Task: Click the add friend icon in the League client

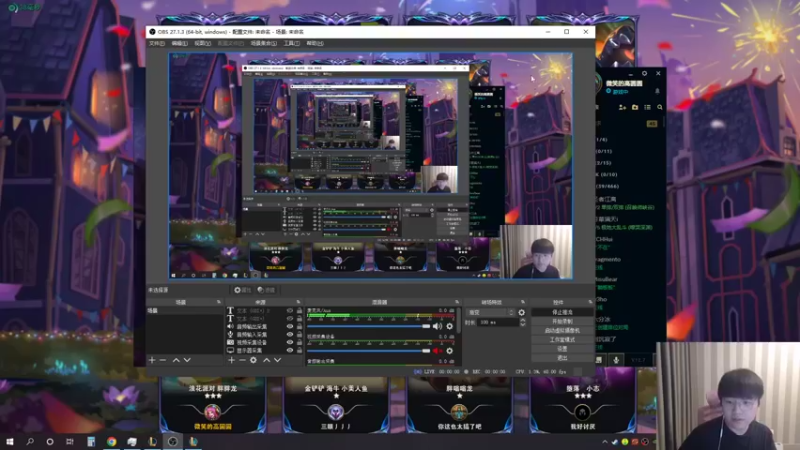Action: [622, 107]
